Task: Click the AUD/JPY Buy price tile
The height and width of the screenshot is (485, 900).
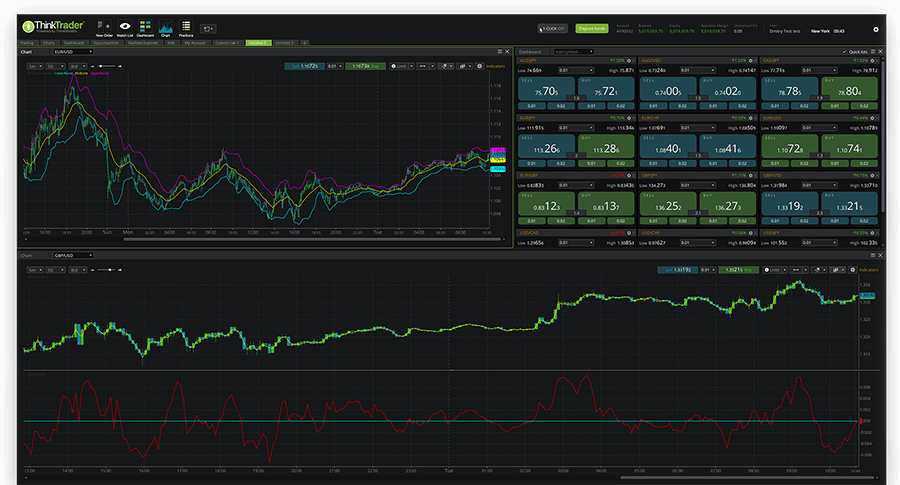Action: pyautogui.click(x=608, y=92)
